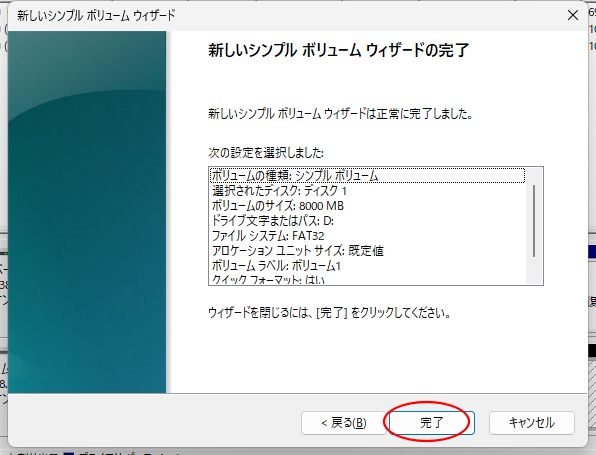Click the wizard title bar text

point(96,16)
